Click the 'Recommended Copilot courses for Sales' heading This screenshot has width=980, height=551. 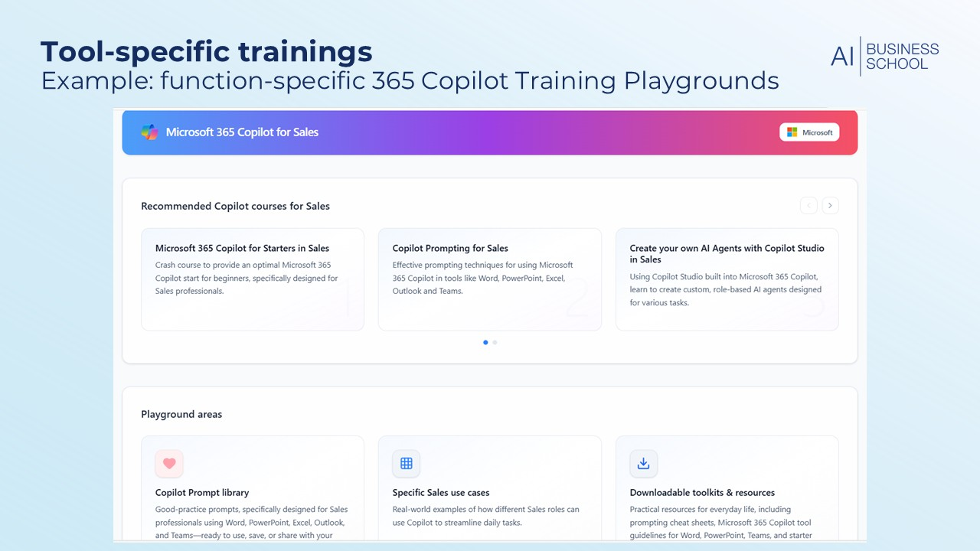point(236,206)
